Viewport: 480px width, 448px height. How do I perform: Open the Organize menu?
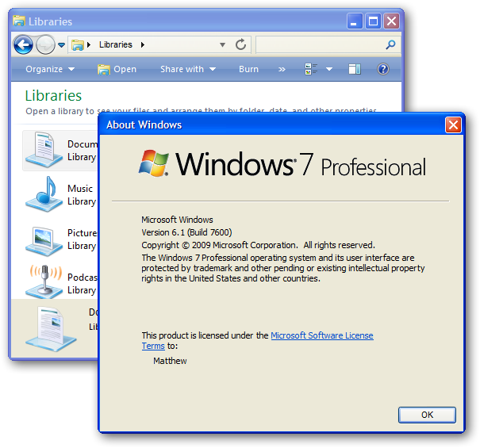tap(50, 69)
